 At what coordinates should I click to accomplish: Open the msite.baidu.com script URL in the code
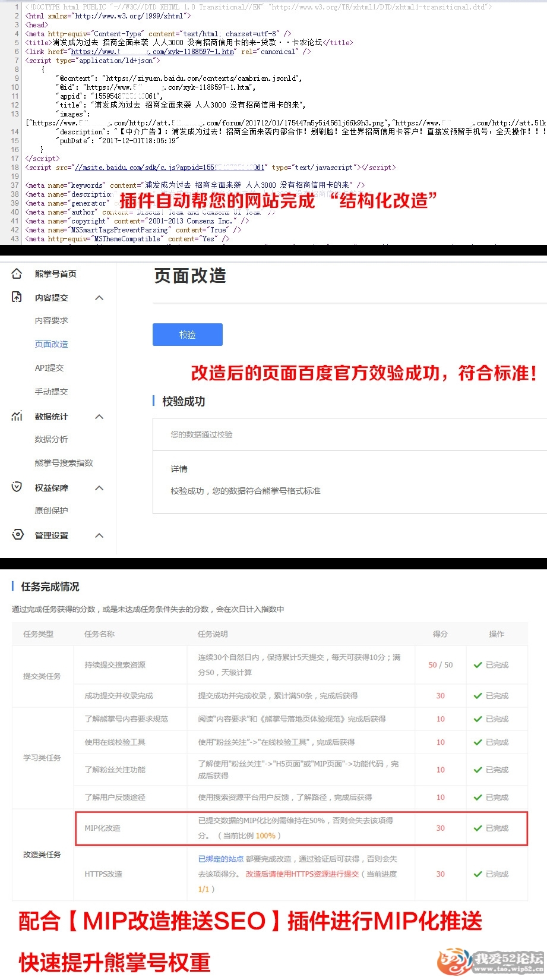click(x=170, y=168)
